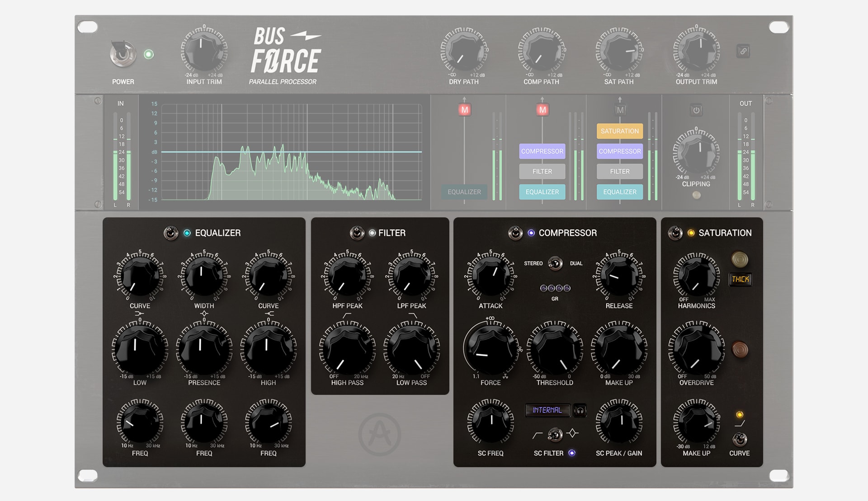Click the compressor ATTACK knob

[x=491, y=276]
